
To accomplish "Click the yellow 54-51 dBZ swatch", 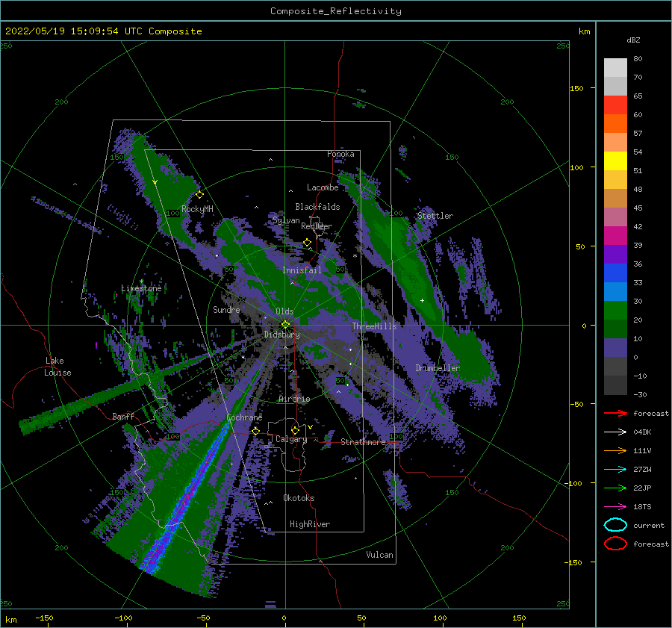I will [615, 161].
